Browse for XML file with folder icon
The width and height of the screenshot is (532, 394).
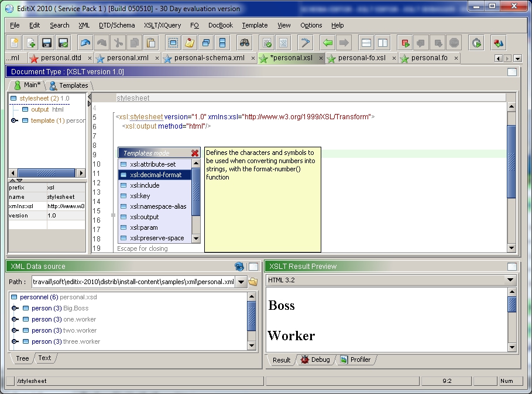coord(253,282)
